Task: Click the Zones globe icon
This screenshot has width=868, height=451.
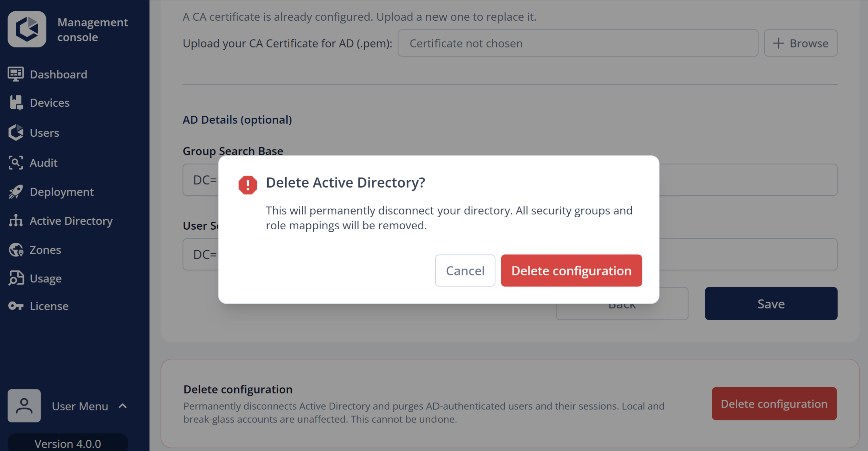Action: pyautogui.click(x=16, y=250)
